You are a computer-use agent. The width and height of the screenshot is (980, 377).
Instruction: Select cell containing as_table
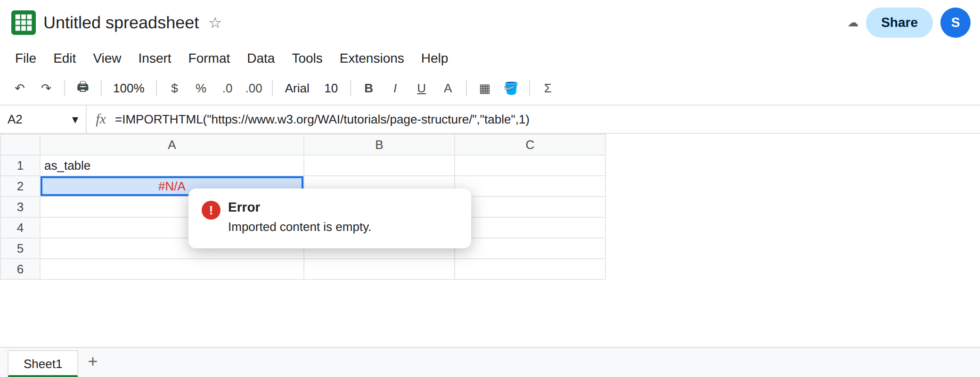172,165
